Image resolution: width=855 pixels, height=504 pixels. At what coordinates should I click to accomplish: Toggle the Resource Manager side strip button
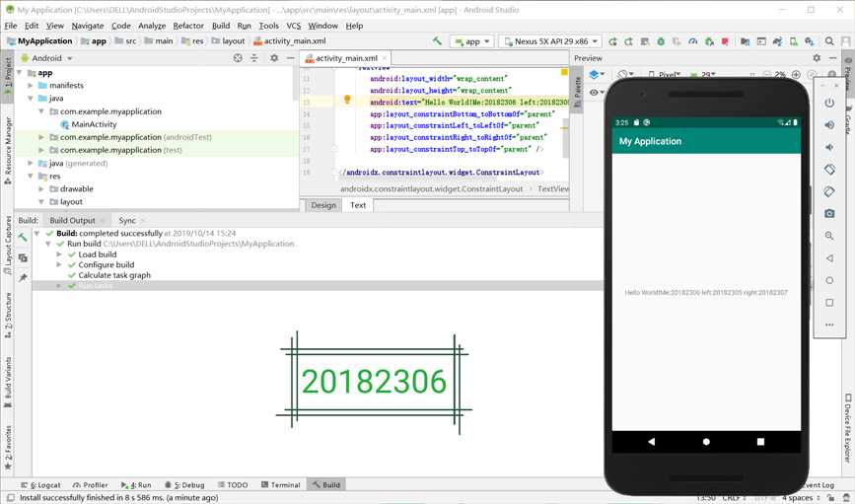pos(8,150)
